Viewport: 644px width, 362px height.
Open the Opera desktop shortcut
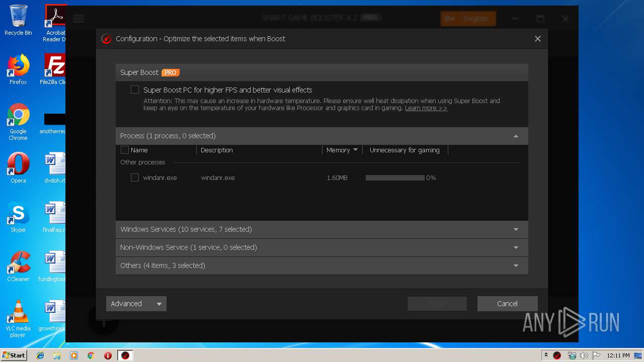tap(18, 168)
